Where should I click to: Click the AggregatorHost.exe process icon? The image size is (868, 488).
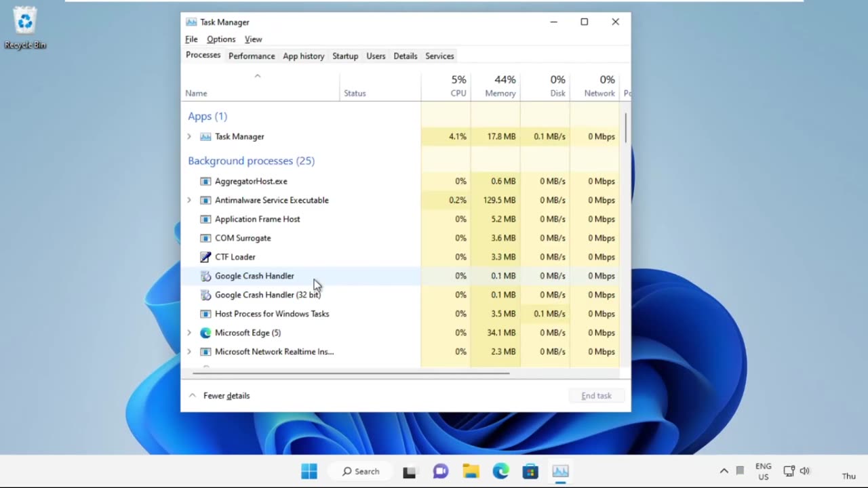205,181
